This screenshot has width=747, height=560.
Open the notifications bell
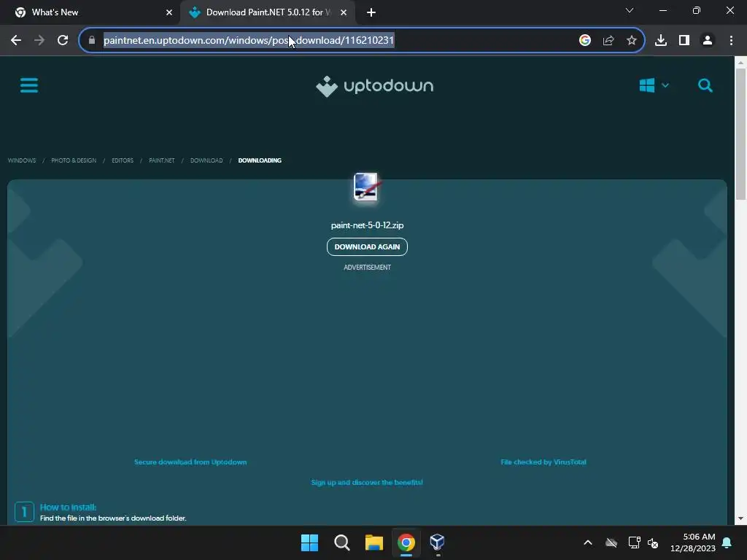point(727,542)
